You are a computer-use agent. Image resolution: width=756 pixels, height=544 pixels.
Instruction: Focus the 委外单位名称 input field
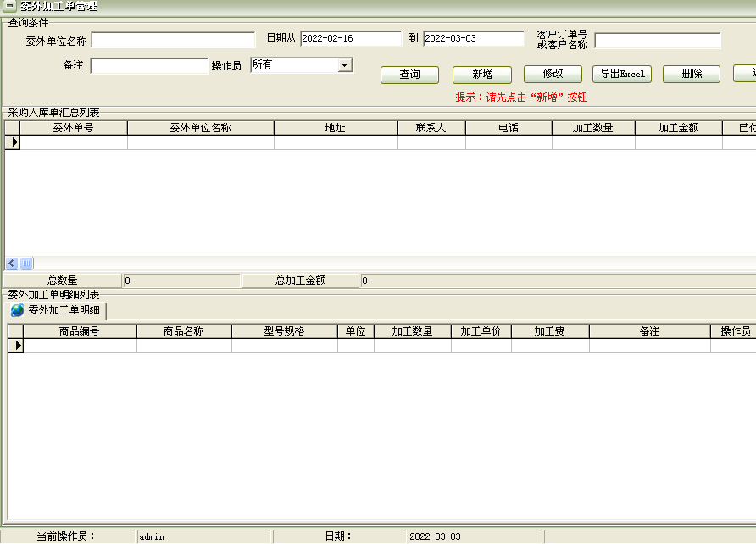coord(173,40)
